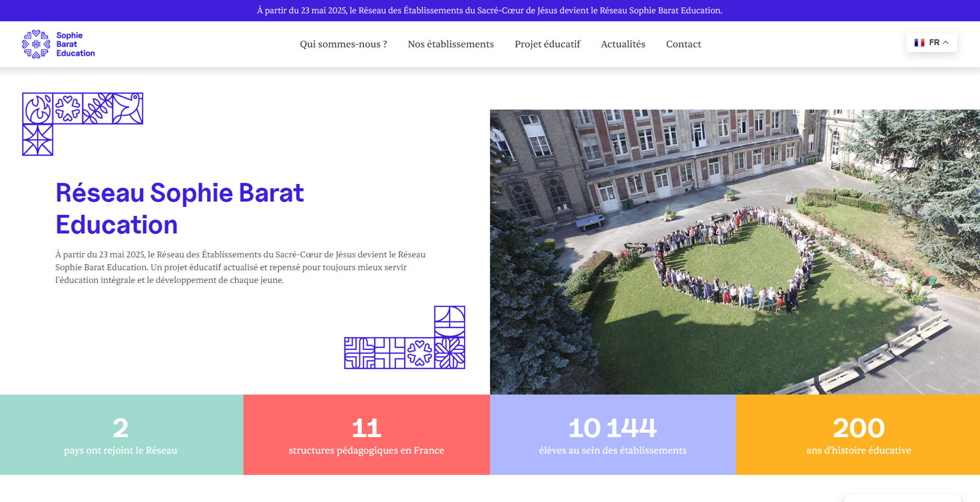This screenshot has width=980, height=502.
Task: Click the orange "200 ans" statistic tile
Action: point(858,435)
